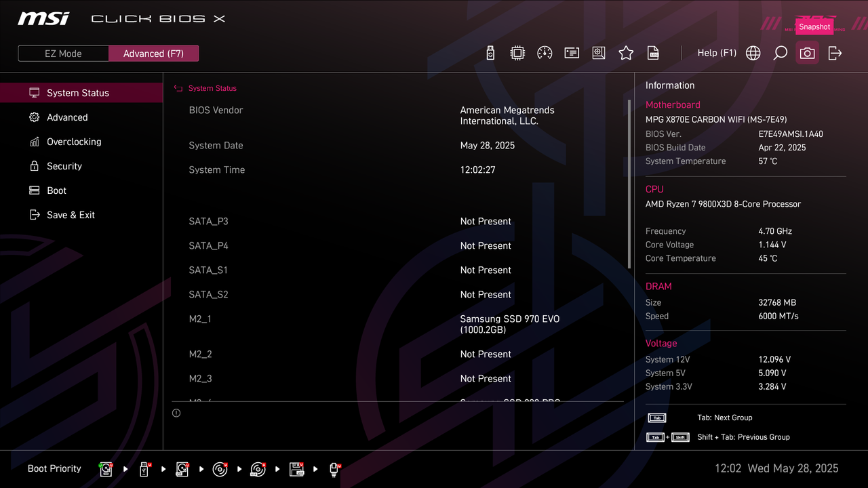Screen dimensions: 868x488
Task: Open the Security sidebar menu
Action: point(81,166)
